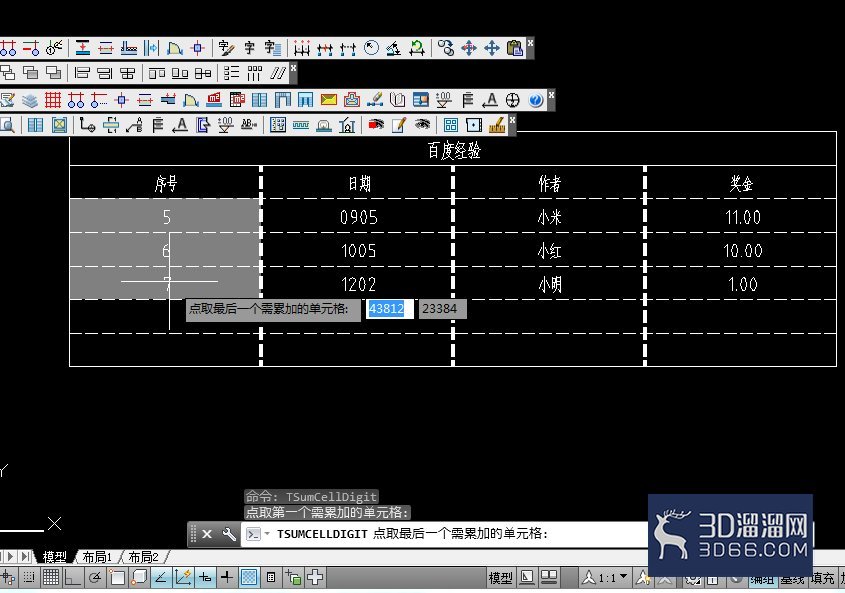The height and width of the screenshot is (593, 845).
Task: Click the diagonal hatch lines icon
Action: pos(278,73)
